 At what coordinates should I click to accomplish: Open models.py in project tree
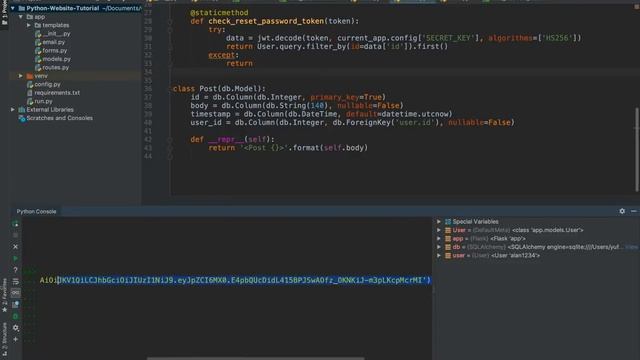(x=53, y=59)
